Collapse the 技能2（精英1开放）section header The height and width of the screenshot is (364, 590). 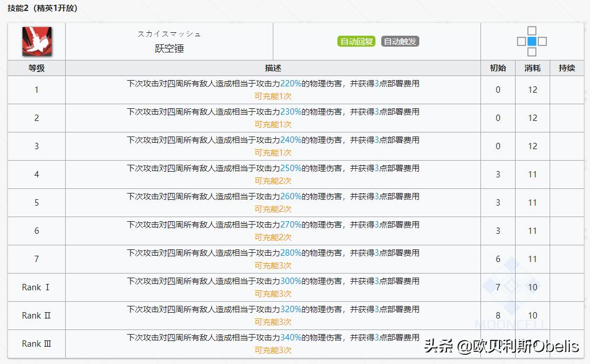(x=42, y=8)
